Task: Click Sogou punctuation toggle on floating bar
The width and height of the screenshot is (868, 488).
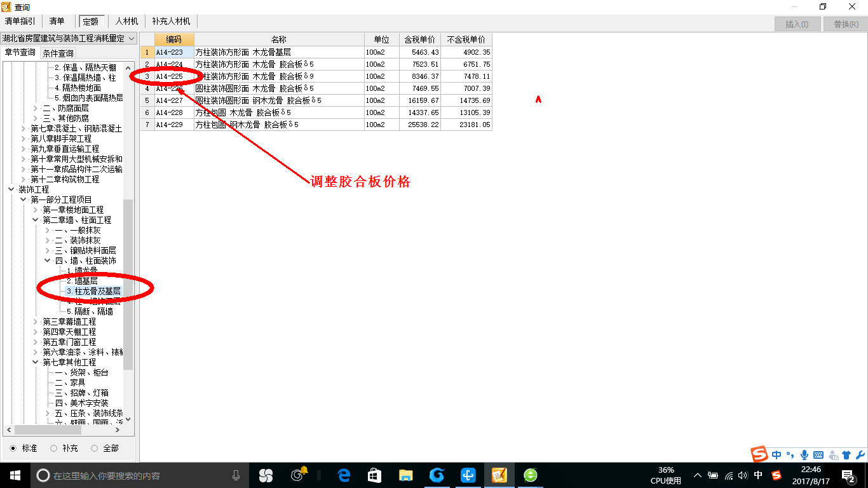Action: (790, 455)
